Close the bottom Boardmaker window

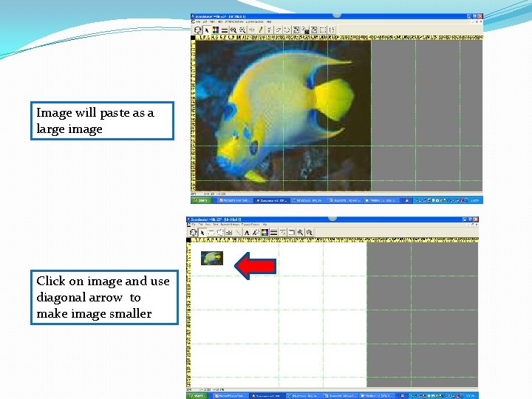(476, 219)
